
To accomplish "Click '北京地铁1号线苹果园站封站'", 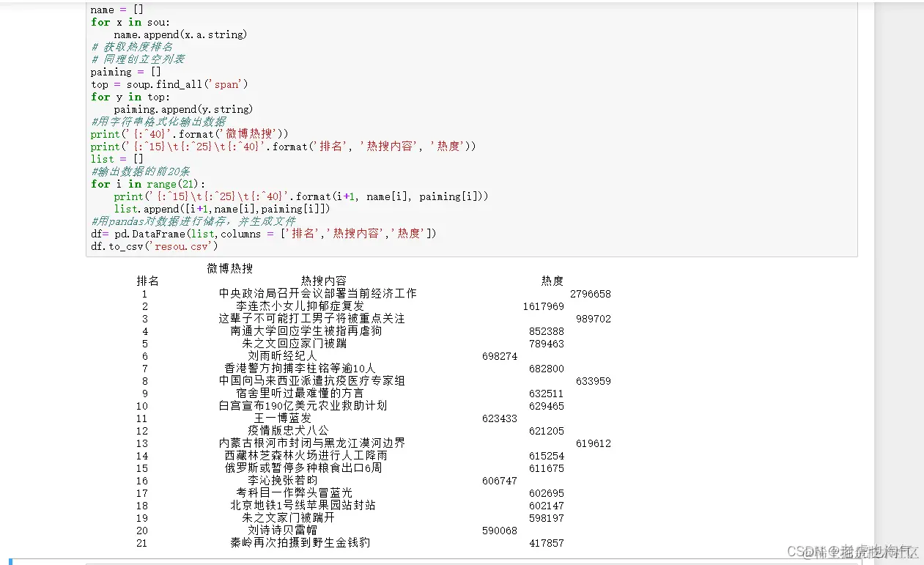I will pos(303,505).
